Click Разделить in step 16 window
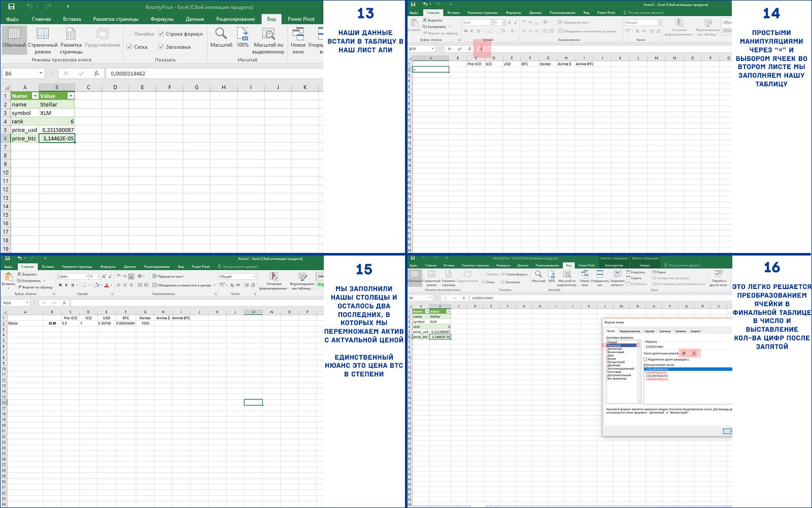 tap(636, 272)
